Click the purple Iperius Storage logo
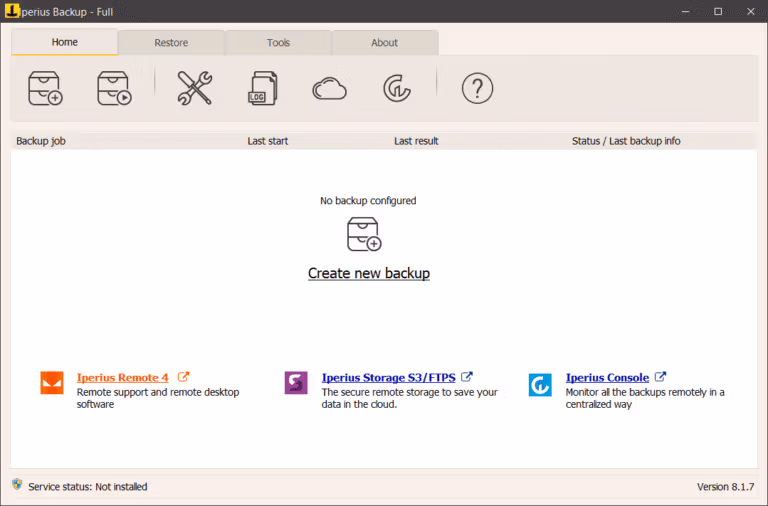Viewport: 768px width, 506px height. click(296, 383)
